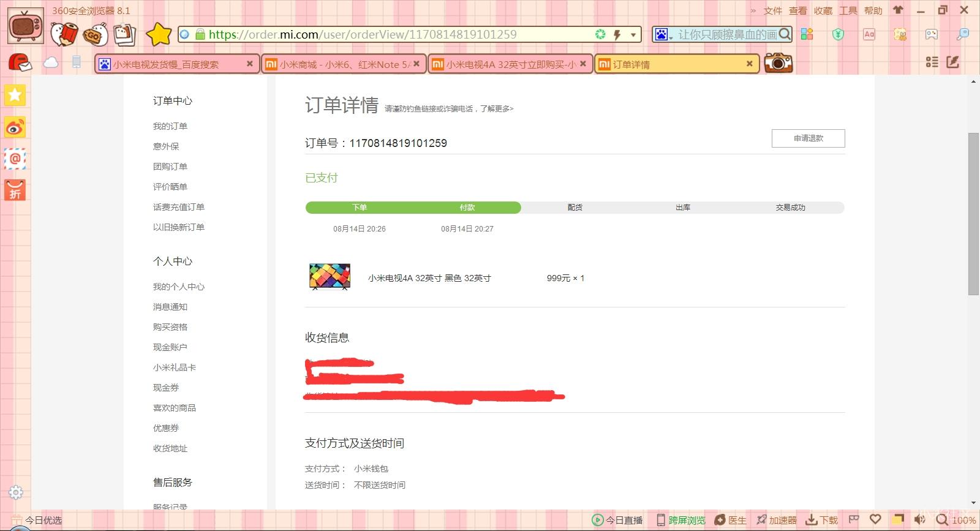The height and width of the screenshot is (531, 980).
Task: Open the 查看 menu
Action: coord(797,10)
